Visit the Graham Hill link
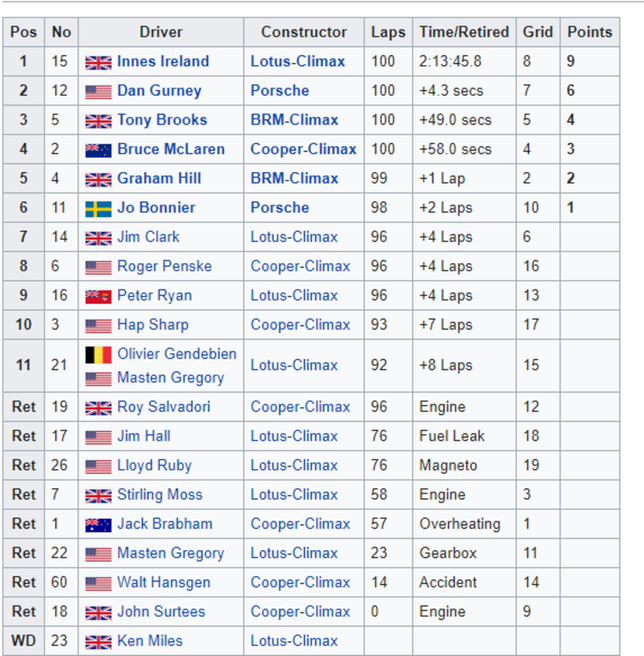Image resolution: width=644 pixels, height=656 pixels. tap(159, 178)
